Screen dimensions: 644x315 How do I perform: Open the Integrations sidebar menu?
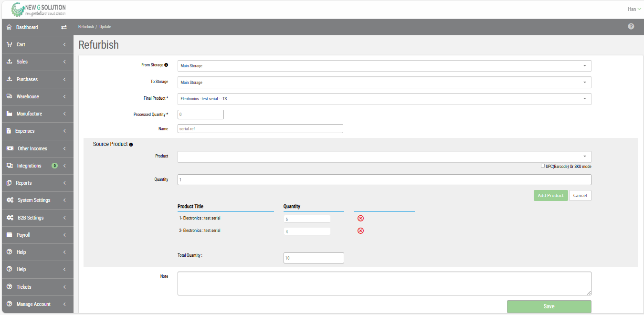click(x=38, y=166)
